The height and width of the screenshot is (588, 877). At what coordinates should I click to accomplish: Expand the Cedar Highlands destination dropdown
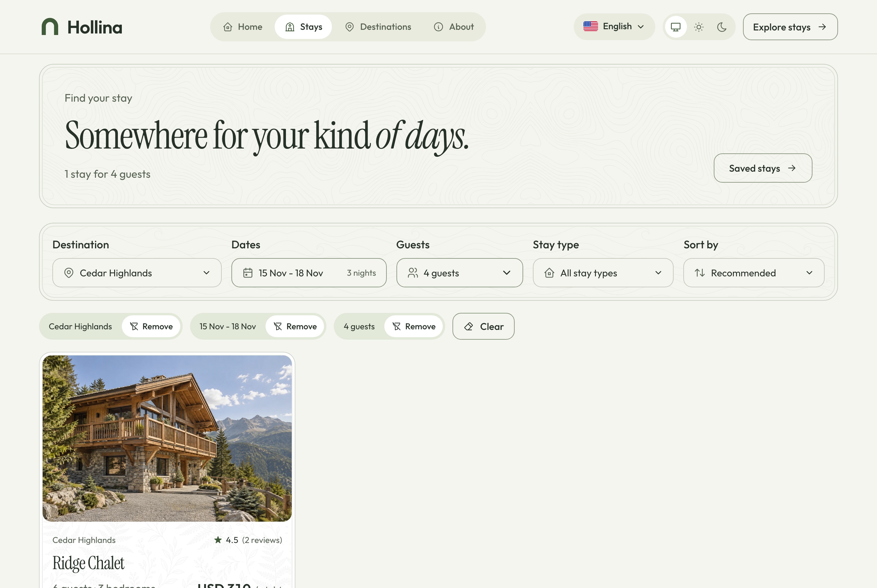(x=137, y=273)
